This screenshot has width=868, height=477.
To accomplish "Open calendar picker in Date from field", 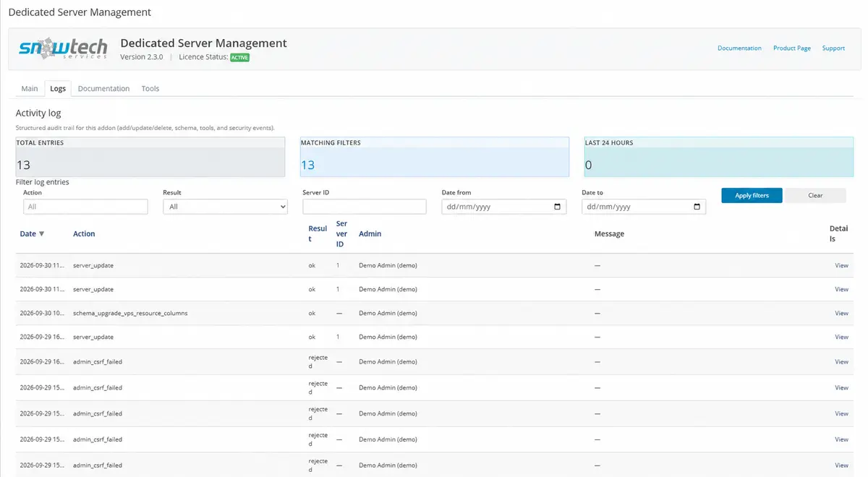I will click(x=557, y=207).
